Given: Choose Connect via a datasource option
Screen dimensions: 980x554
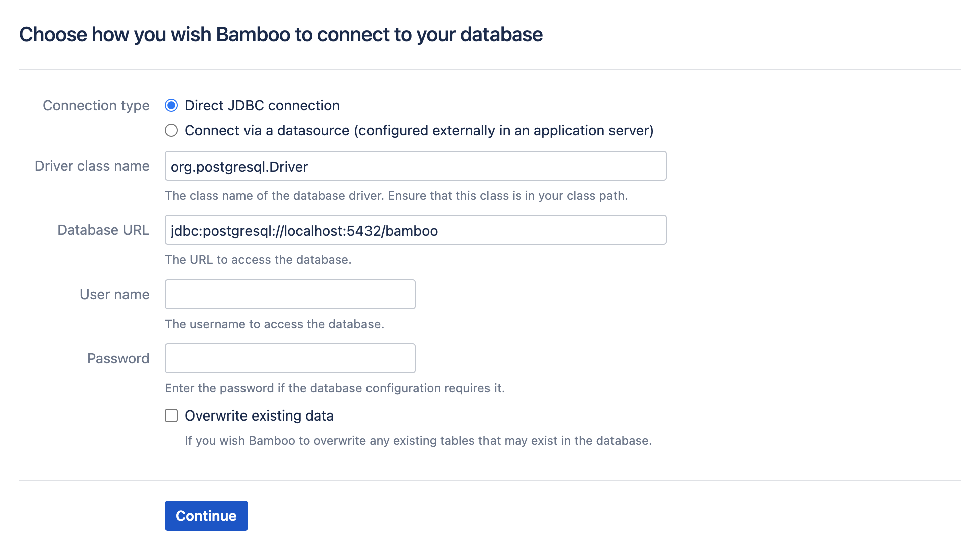Looking at the screenshot, I should pos(171,130).
